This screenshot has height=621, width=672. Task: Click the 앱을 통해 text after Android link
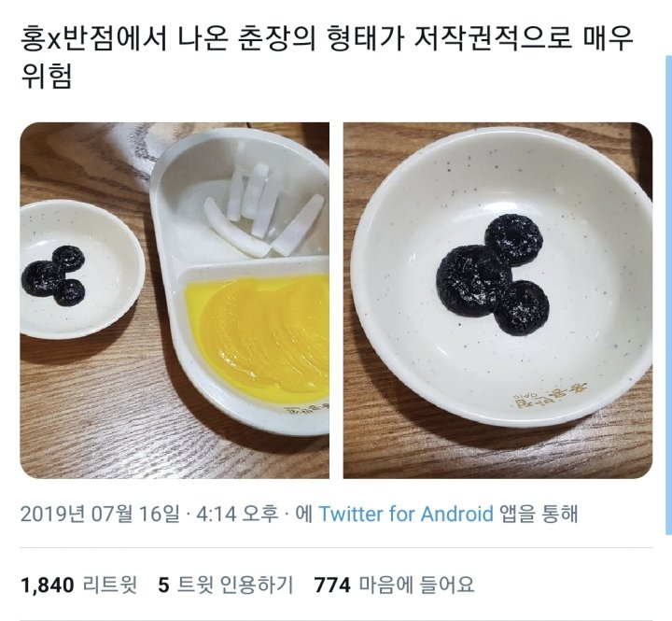(539, 514)
